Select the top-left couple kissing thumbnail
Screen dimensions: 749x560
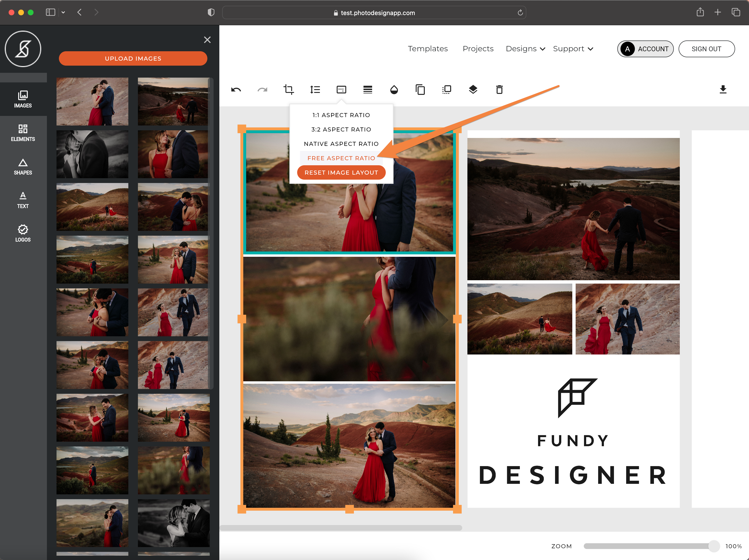point(92,102)
